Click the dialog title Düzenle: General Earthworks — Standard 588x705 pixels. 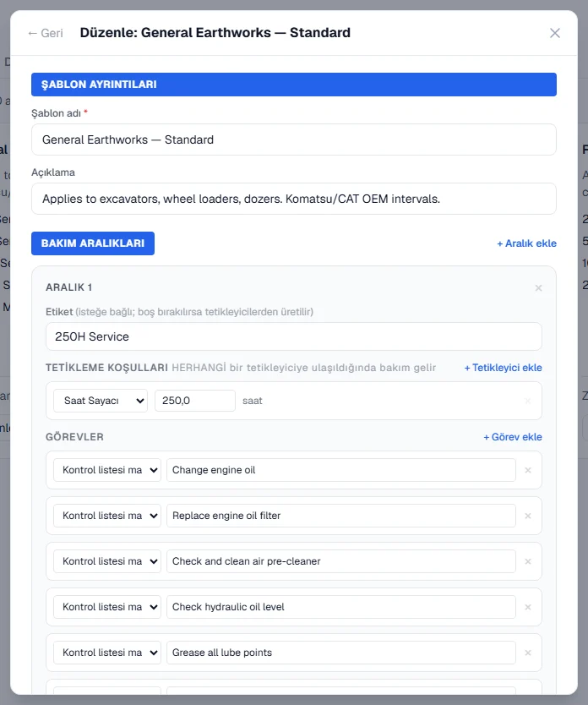215,33
